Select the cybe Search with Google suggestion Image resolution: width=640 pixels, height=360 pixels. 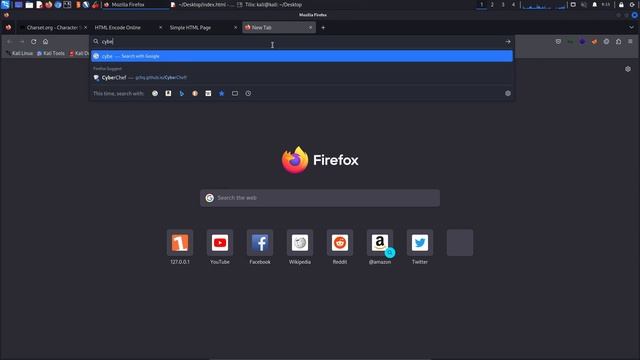pyautogui.click(x=302, y=56)
